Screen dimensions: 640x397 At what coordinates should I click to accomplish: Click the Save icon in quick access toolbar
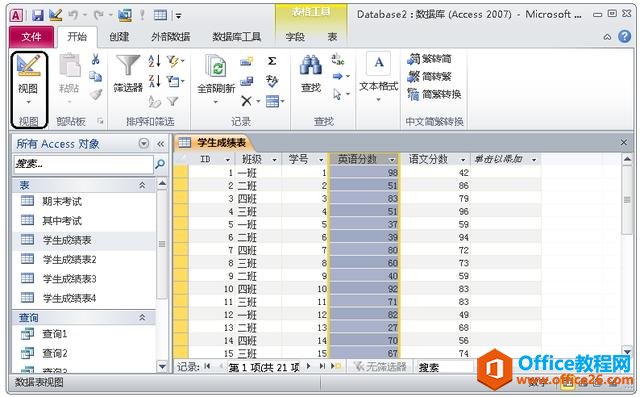click(x=38, y=16)
